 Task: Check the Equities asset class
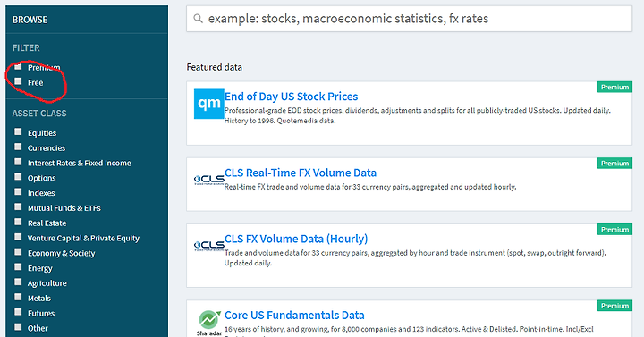point(18,131)
